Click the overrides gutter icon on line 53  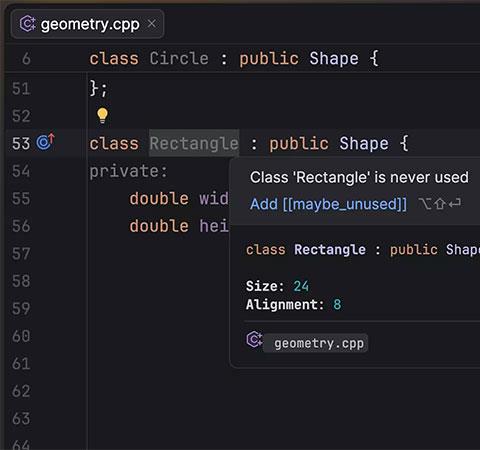point(45,142)
